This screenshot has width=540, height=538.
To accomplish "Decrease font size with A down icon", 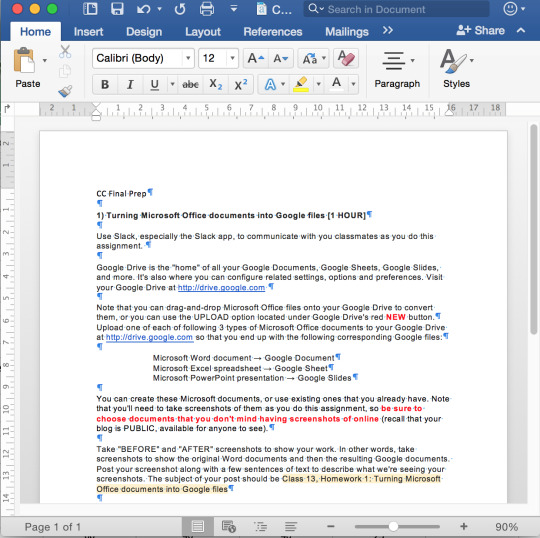I will pyautogui.click(x=281, y=58).
